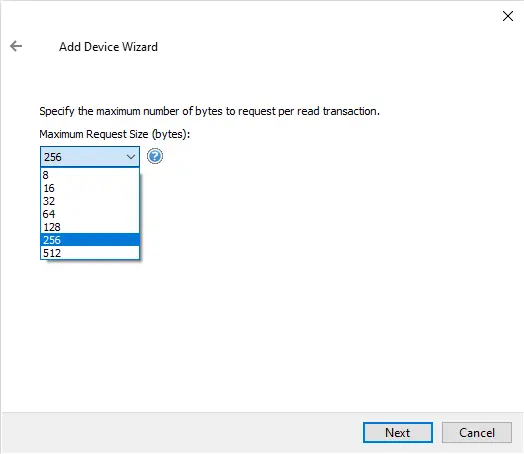The height and width of the screenshot is (454, 524).
Task: Click the blank wizard area below the list
Action: point(261,334)
